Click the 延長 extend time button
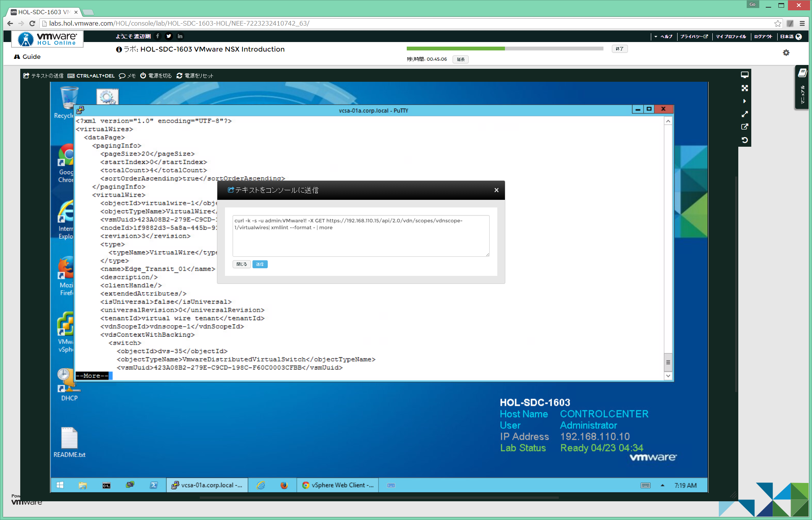The width and height of the screenshot is (812, 520). point(461,59)
